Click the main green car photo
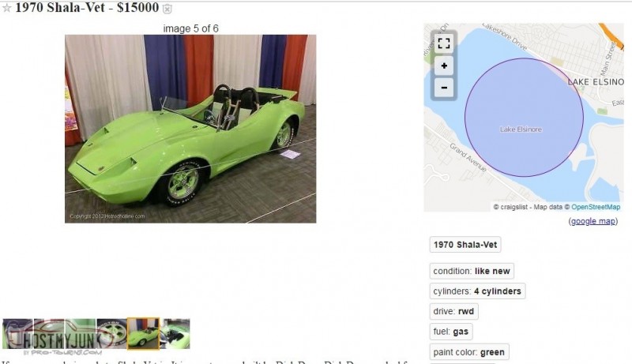The image size is (632, 364). [x=190, y=129]
